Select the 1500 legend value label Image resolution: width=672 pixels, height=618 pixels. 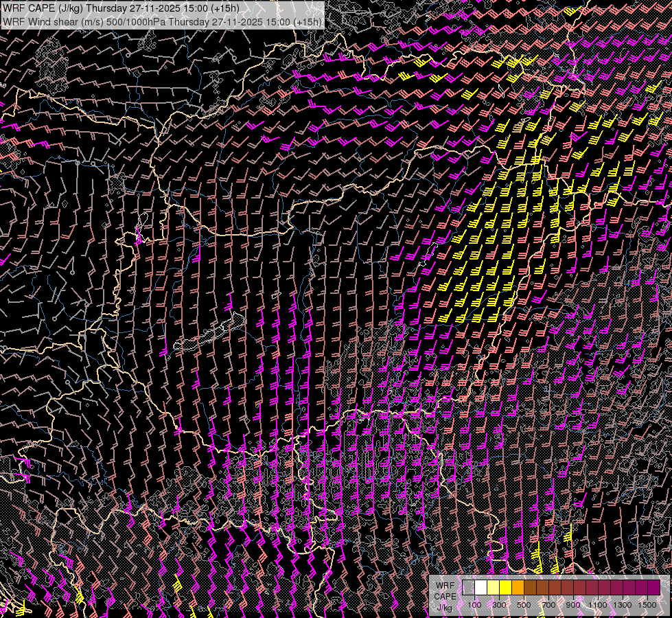(x=647, y=605)
